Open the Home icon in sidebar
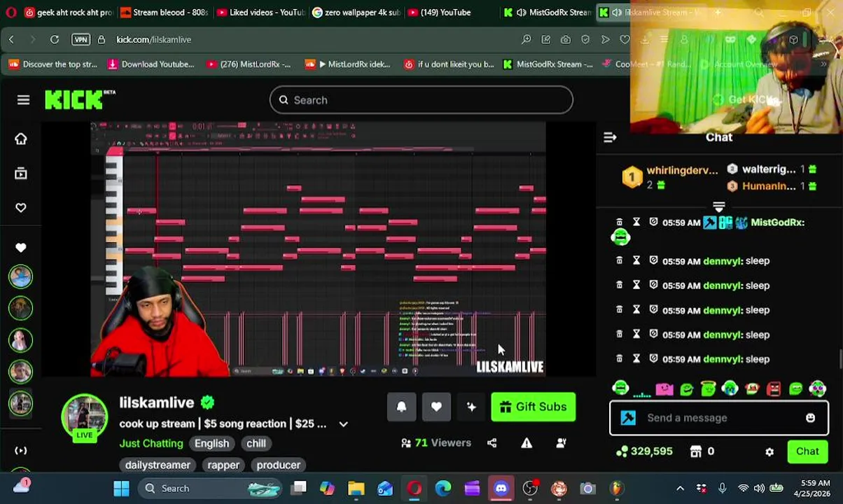This screenshot has width=843, height=504. click(x=21, y=139)
